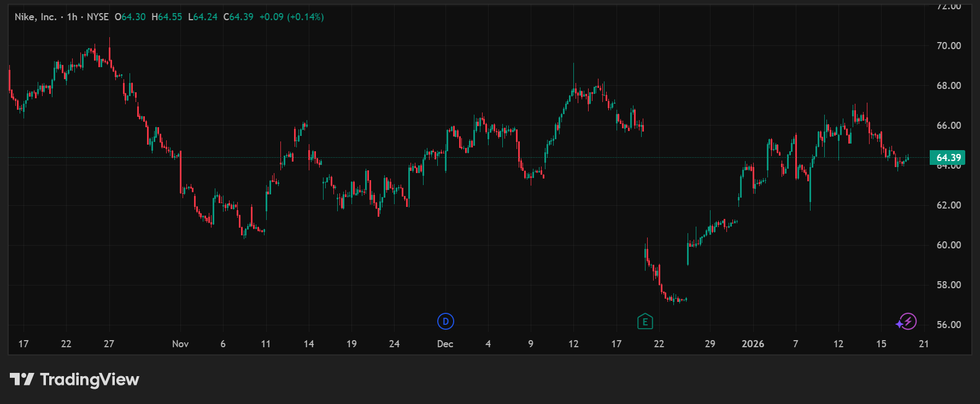Select 'Nov' on the time axis
The width and height of the screenshot is (980, 404).
pos(180,344)
